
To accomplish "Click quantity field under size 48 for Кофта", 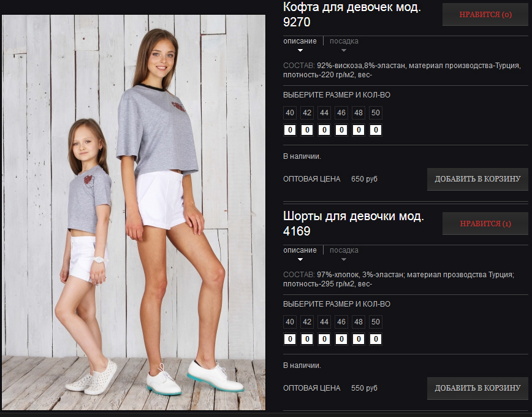I will 359,130.
